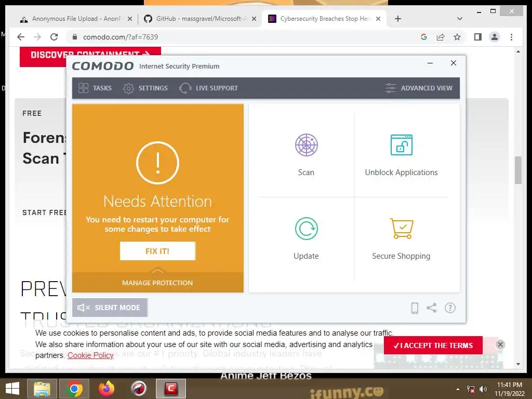Screen dimensions: 532x399
Task: Close the Cybersecurity Breaches tab
Action: (x=378, y=19)
